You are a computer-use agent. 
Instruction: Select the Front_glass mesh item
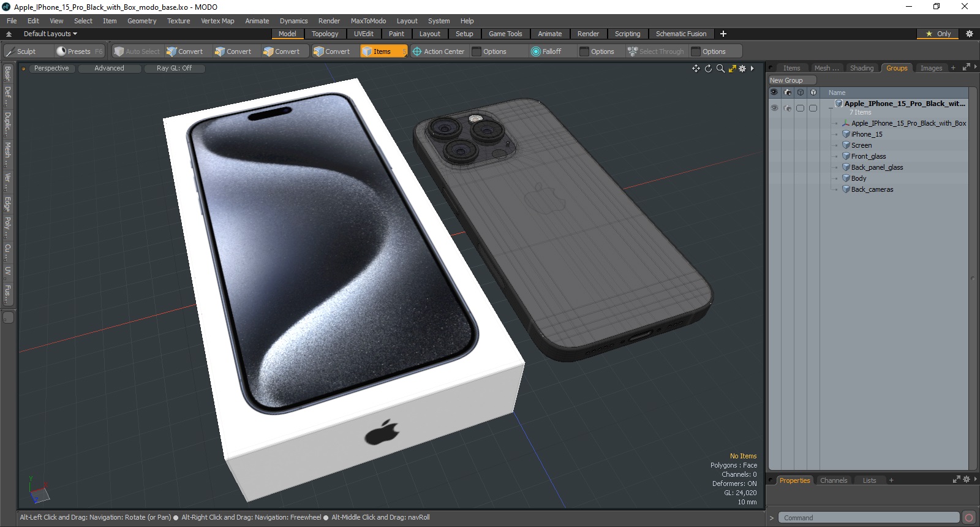pyautogui.click(x=868, y=156)
